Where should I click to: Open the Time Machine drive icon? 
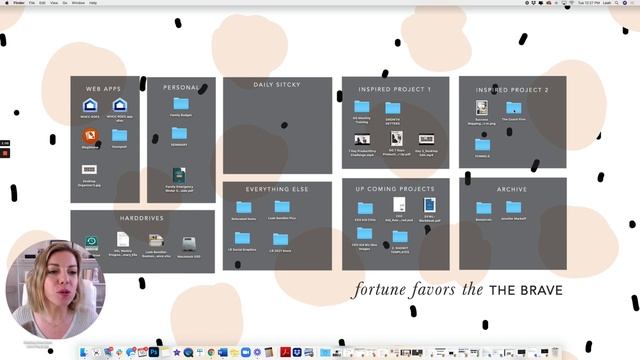tap(91, 242)
